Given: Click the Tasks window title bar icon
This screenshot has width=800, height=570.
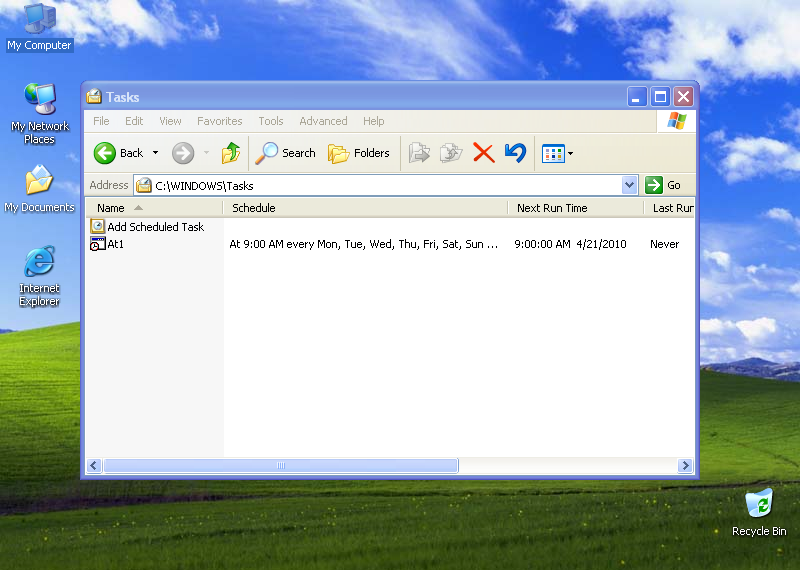Looking at the screenshot, I should [94, 96].
